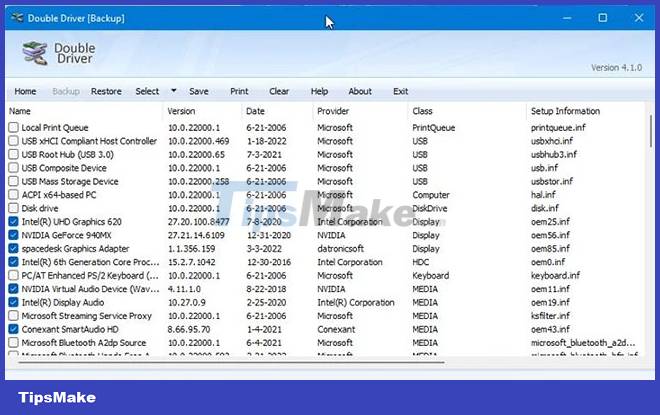Click the ksfilter.inf entry

click(x=551, y=316)
